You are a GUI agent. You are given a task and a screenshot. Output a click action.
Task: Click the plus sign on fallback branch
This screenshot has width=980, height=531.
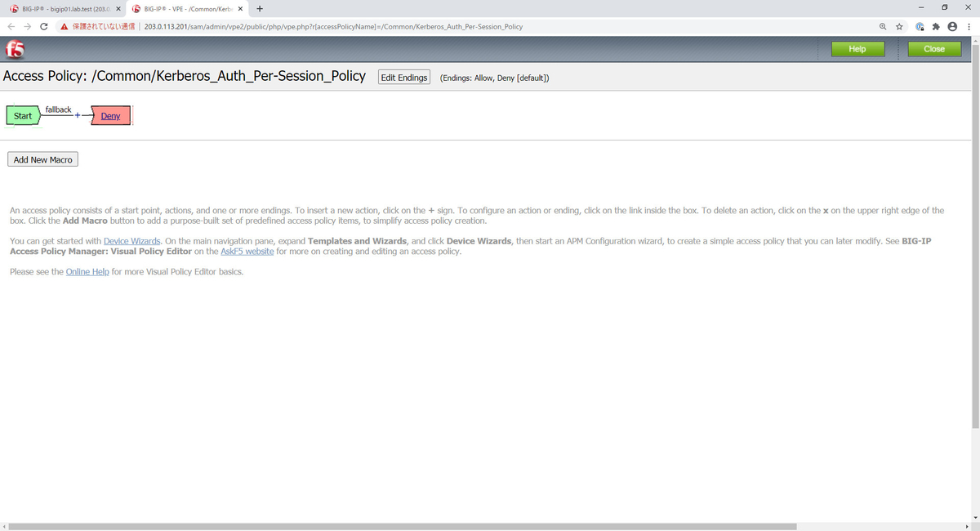(78, 116)
